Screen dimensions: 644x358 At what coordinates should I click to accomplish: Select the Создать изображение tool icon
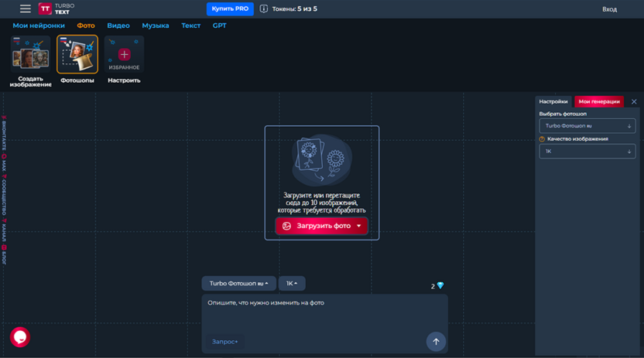pyautogui.click(x=31, y=55)
